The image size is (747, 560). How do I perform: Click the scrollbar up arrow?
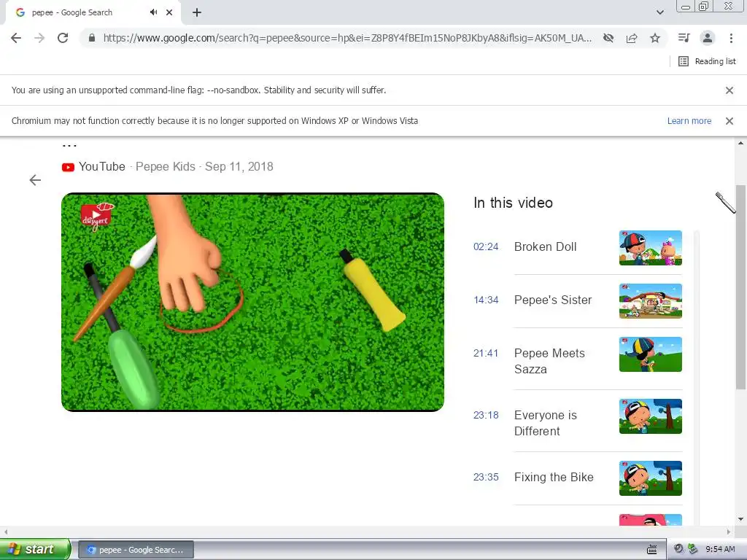(x=740, y=143)
